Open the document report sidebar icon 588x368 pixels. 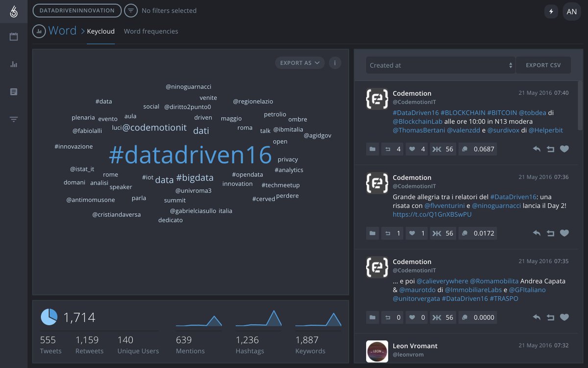pyautogui.click(x=14, y=92)
